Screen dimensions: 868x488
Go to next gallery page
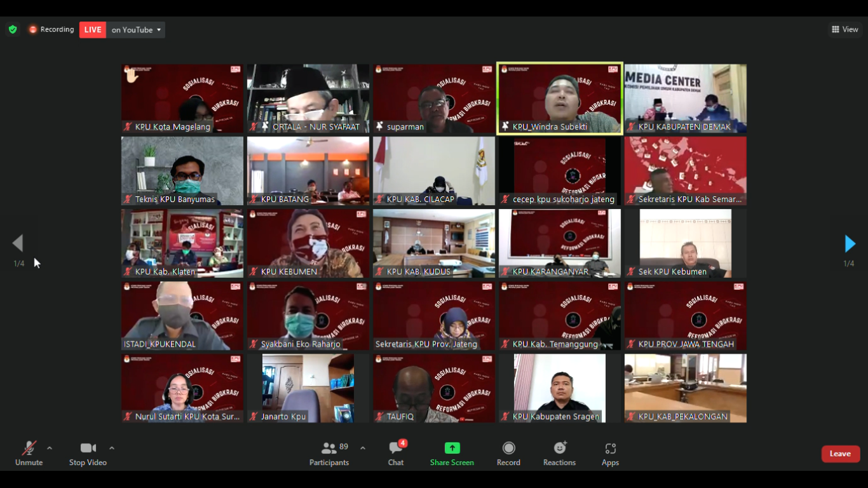[850, 243]
